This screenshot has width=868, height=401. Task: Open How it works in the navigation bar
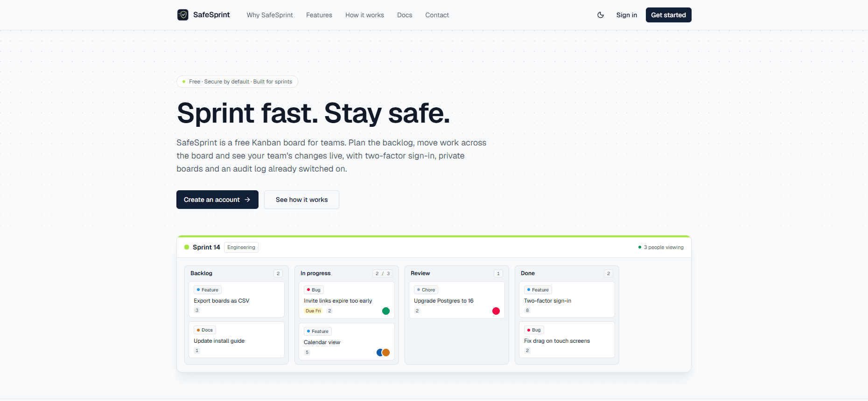364,15
